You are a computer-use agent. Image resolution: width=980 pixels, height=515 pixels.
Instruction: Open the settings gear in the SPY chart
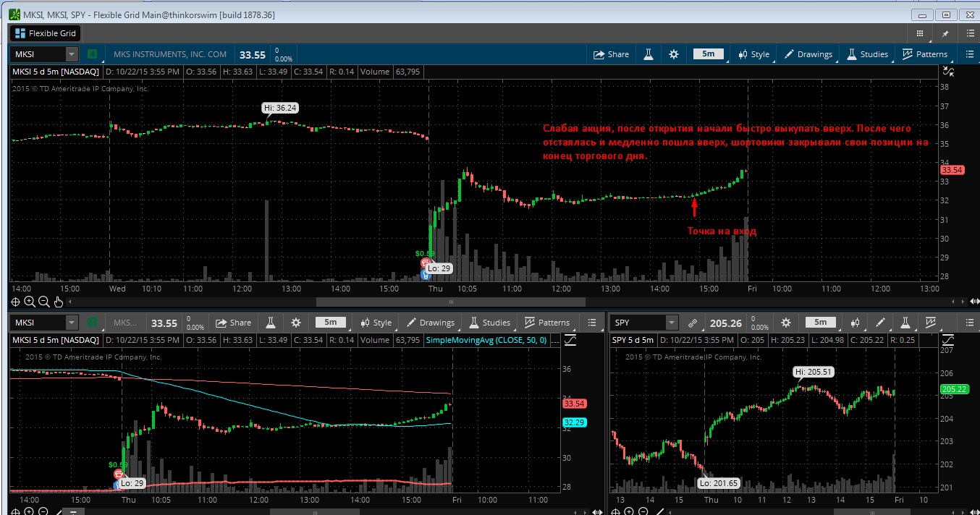coord(787,323)
